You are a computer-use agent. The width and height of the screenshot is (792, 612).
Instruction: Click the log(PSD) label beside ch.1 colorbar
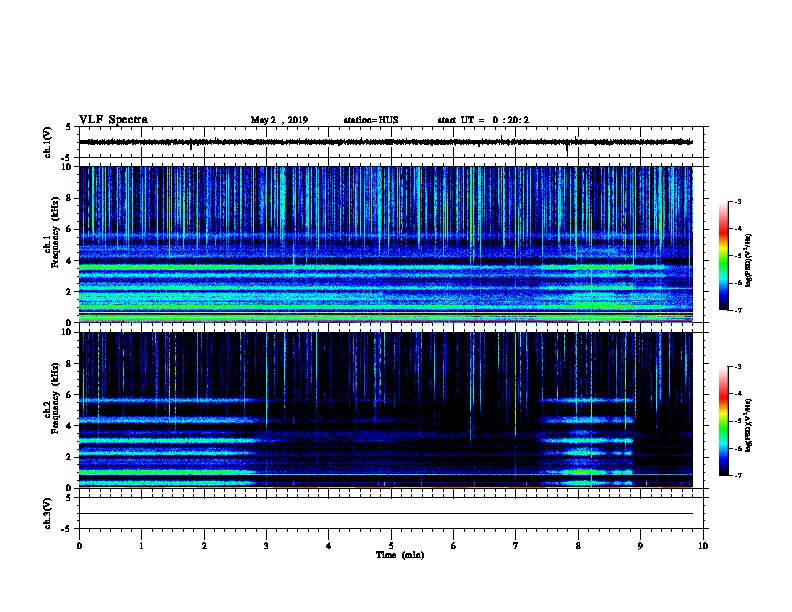[749, 260]
